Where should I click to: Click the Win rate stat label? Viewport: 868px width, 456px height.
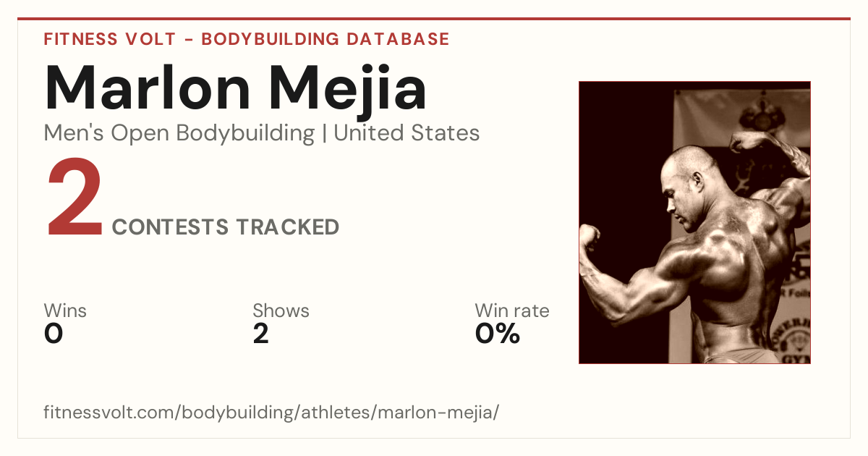tap(512, 311)
